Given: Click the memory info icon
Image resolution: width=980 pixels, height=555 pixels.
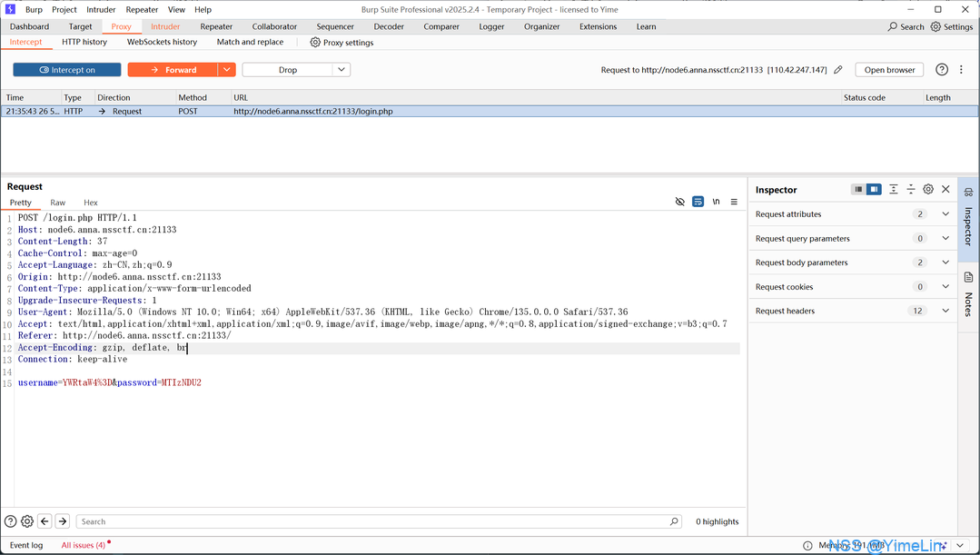Looking at the screenshot, I should coord(807,546).
